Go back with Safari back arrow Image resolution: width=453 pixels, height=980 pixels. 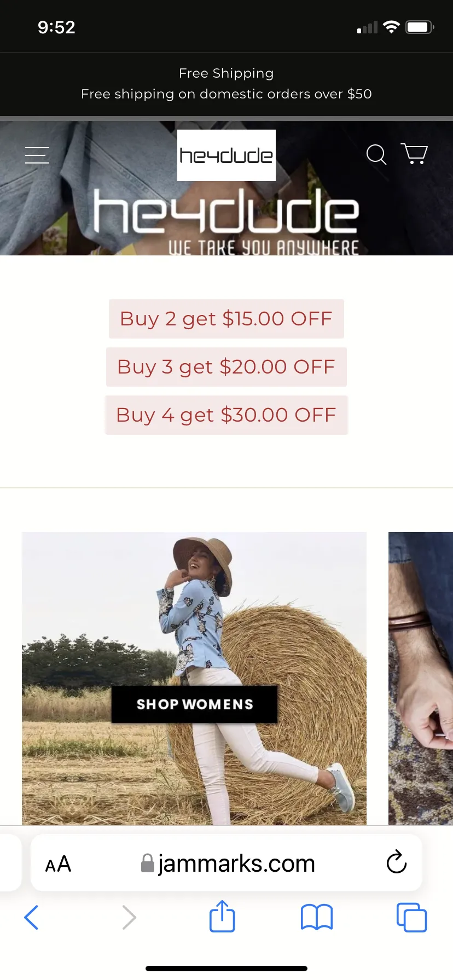[32, 917]
